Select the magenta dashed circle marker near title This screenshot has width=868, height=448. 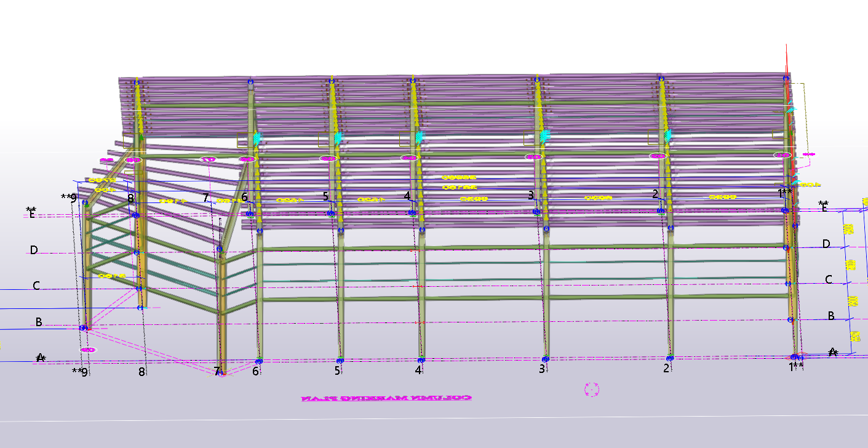point(592,389)
